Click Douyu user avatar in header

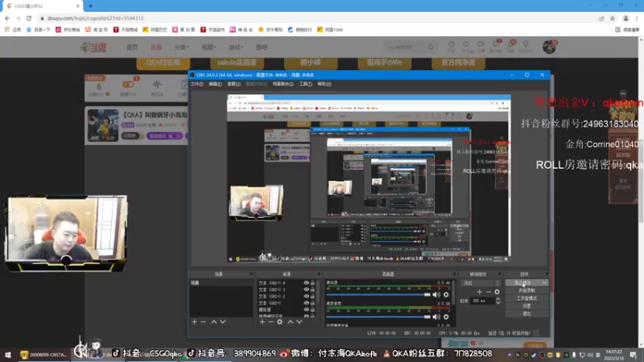[549, 47]
